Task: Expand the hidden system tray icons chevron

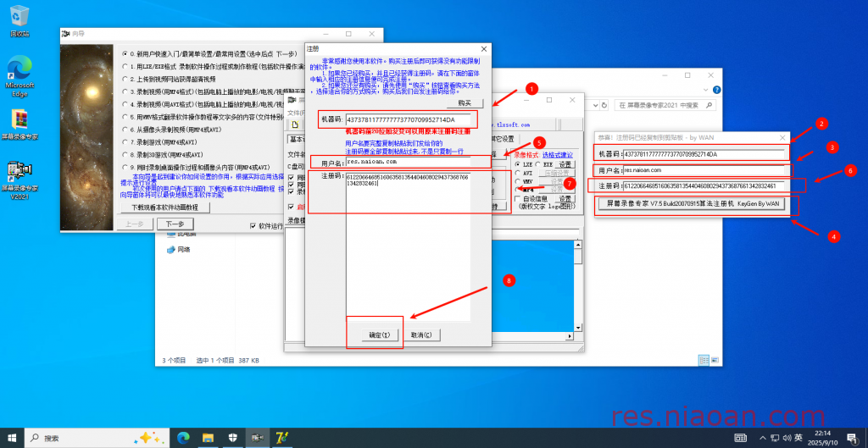Action: (x=762, y=438)
